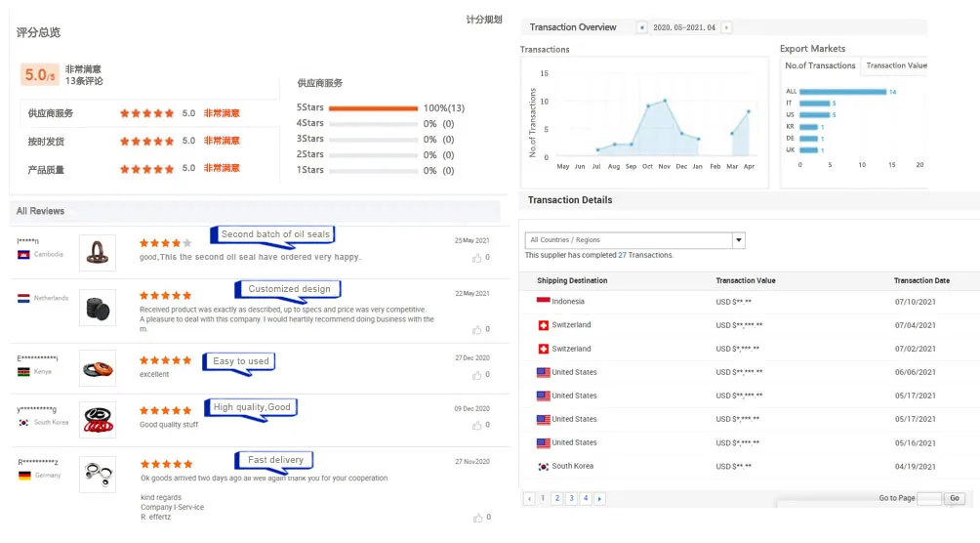
Task: Go to next transaction date range
Action: [726, 27]
